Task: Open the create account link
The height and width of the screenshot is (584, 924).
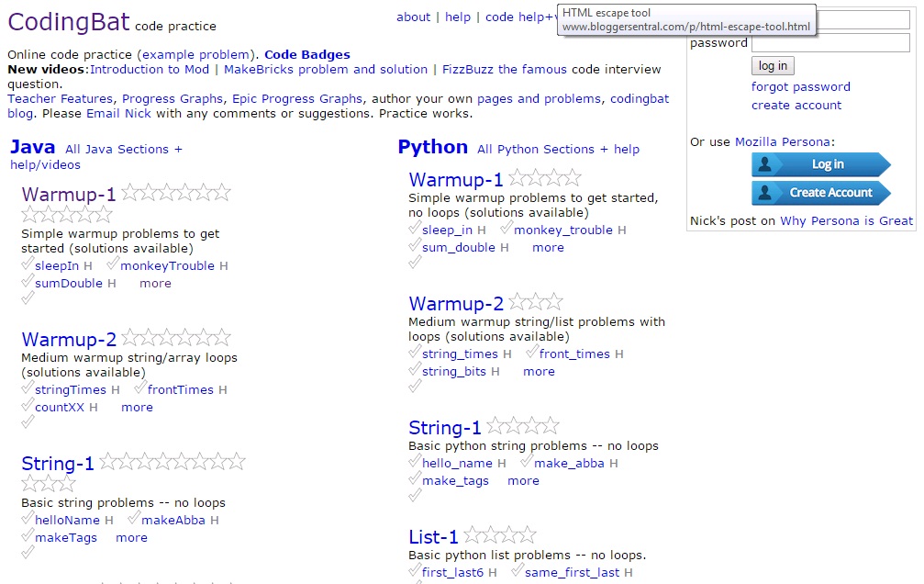Action: [796, 105]
